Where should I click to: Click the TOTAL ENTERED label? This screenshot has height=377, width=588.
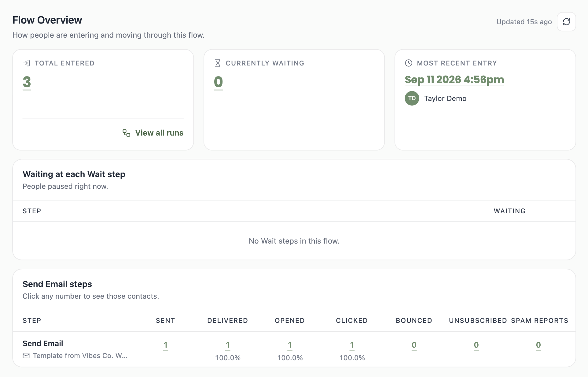64,63
